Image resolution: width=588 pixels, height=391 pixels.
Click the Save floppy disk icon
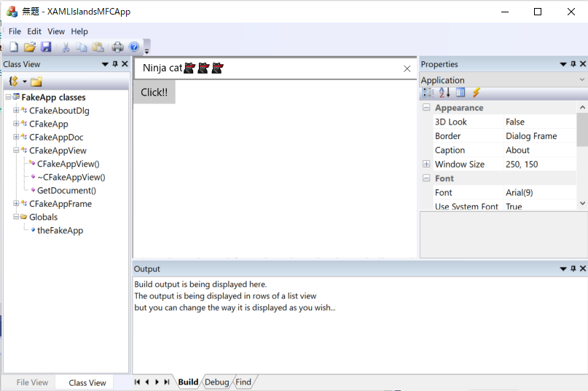pyautogui.click(x=46, y=47)
